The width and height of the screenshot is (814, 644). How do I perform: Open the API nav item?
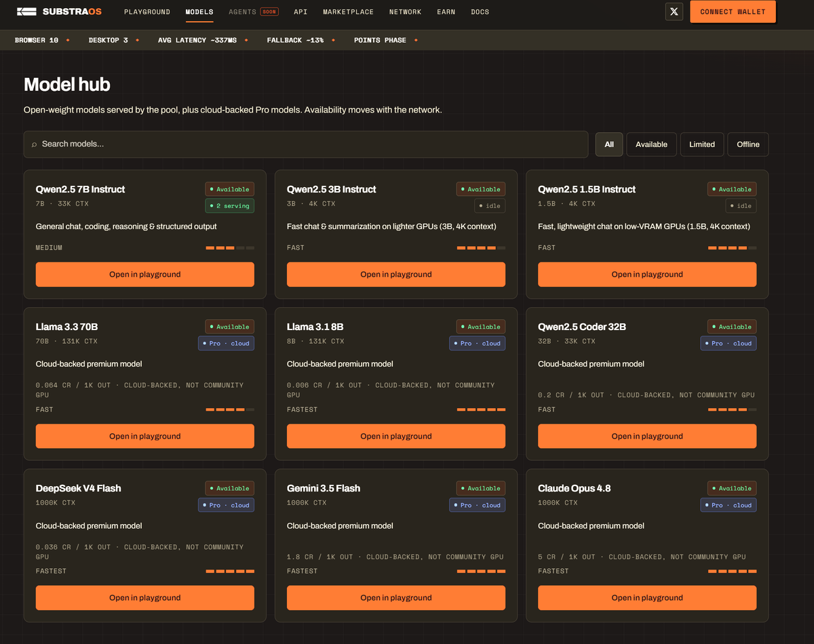pyautogui.click(x=301, y=12)
